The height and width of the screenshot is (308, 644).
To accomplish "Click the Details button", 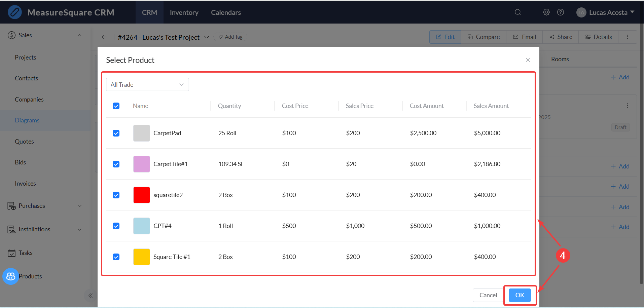I will pos(598,37).
